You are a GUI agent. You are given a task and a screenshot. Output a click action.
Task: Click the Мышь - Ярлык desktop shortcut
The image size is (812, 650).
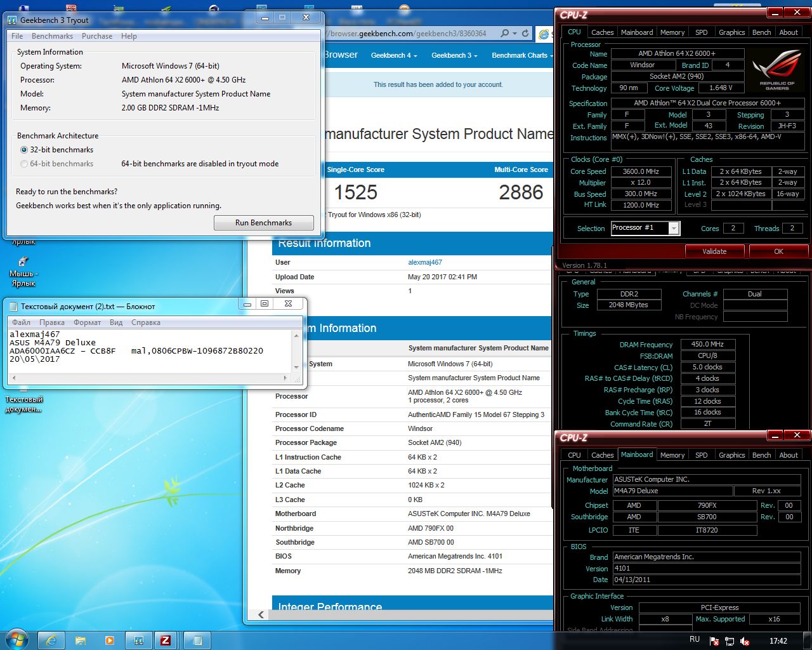(x=23, y=271)
